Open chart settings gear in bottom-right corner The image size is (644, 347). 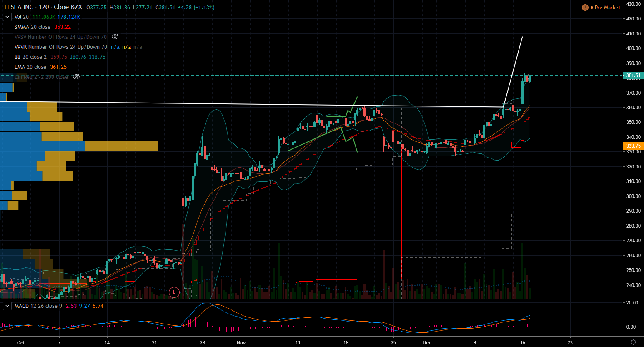pyautogui.click(x=633, y=342)
